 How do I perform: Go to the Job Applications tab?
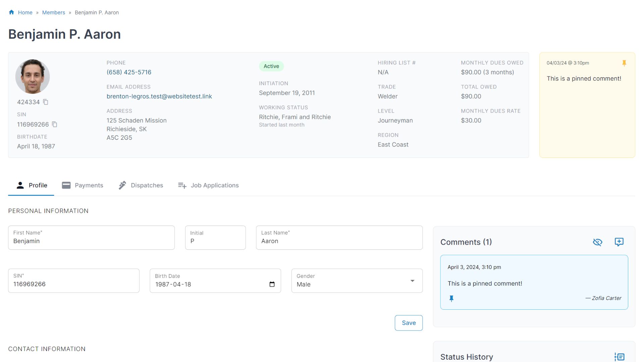208,185
